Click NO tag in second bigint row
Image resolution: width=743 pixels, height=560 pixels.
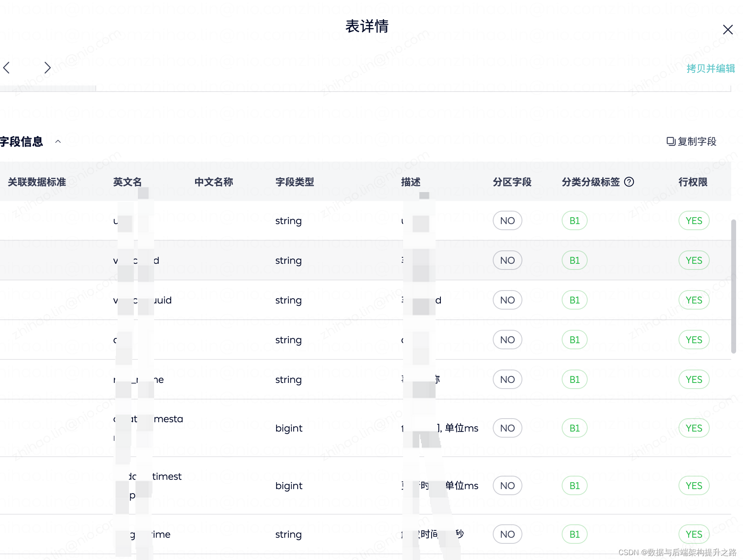tap(507, 486)
